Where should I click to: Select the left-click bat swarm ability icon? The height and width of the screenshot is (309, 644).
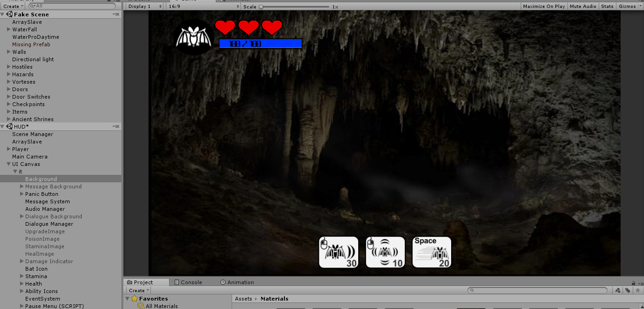pos(338,252)
